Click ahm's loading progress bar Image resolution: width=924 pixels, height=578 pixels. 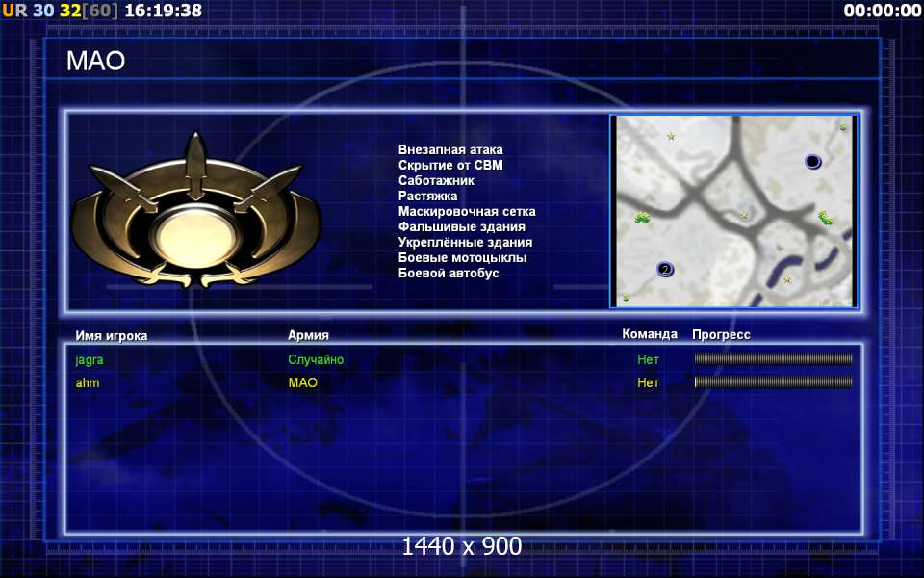click(x=773, y=382)
